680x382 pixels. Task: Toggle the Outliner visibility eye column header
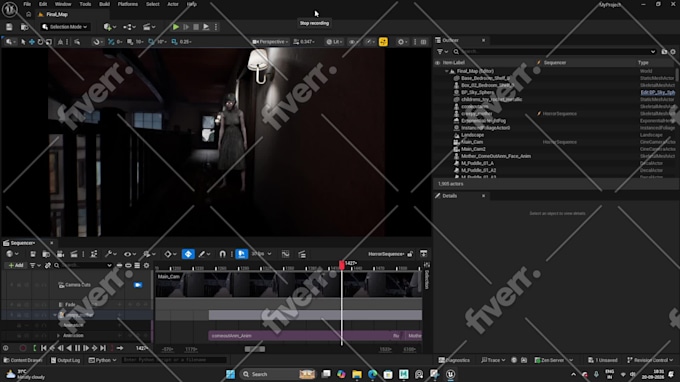(x=437, y=63)
